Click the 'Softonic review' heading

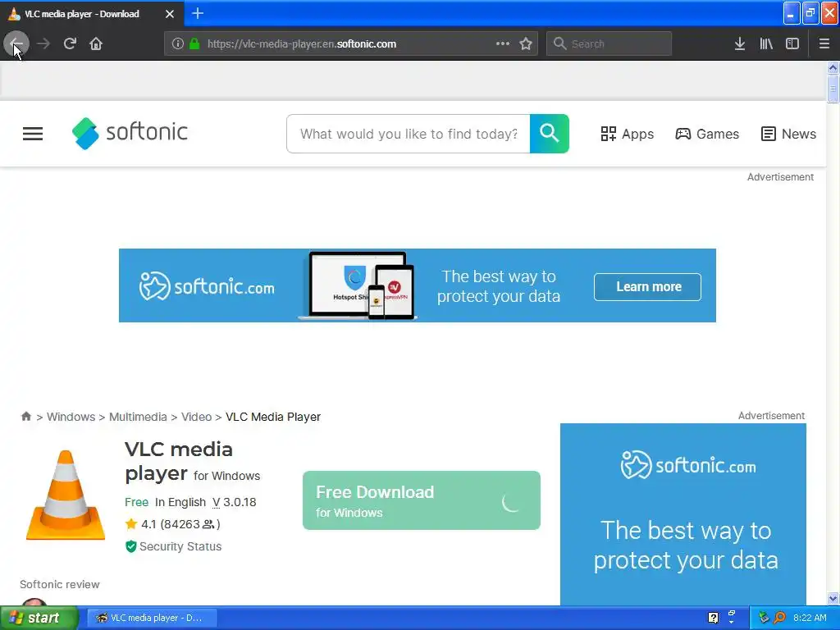pos(59,584)
